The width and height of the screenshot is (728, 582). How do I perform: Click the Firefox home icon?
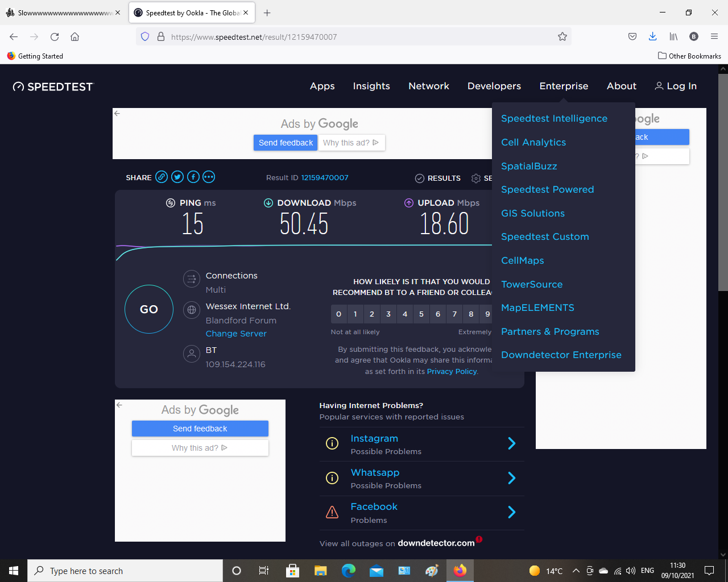pyautogui.click(x=75, y=37)
